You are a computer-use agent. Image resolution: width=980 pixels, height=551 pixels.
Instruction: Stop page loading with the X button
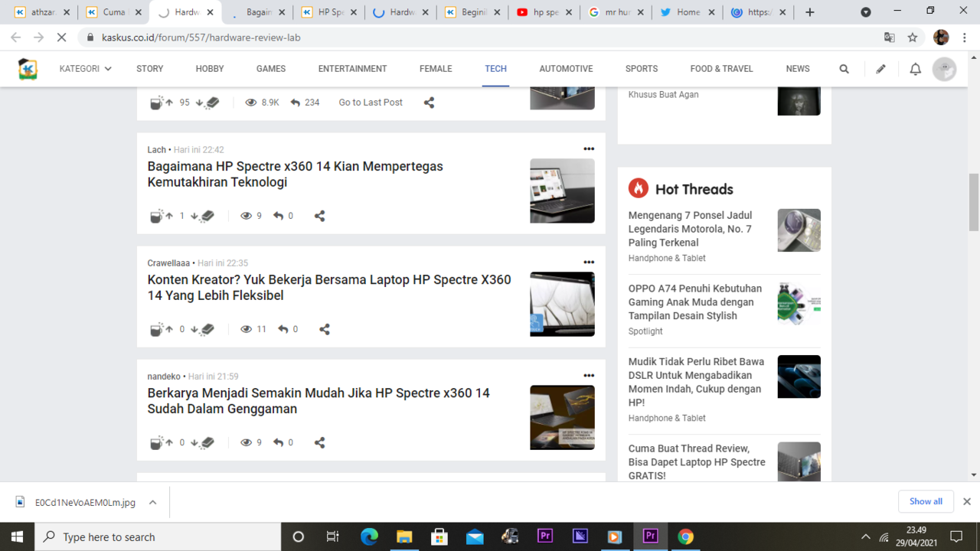(61, 37)
